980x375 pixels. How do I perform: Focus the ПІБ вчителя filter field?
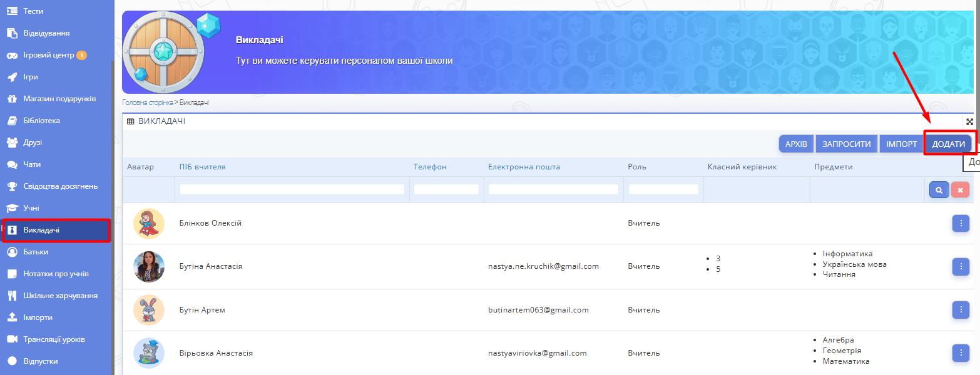click(x=292, y=189)
